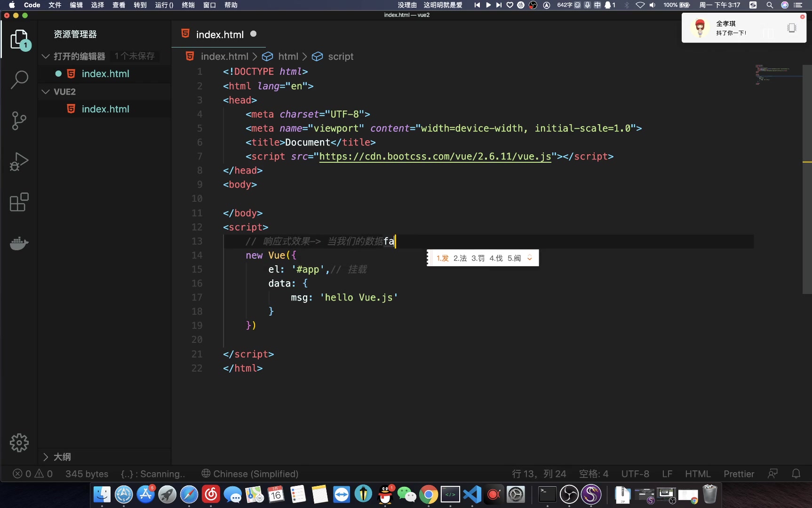This screenshot has width=812, height=508.
Task: Open the Extensions view
Action: click(x=19, y=202)
